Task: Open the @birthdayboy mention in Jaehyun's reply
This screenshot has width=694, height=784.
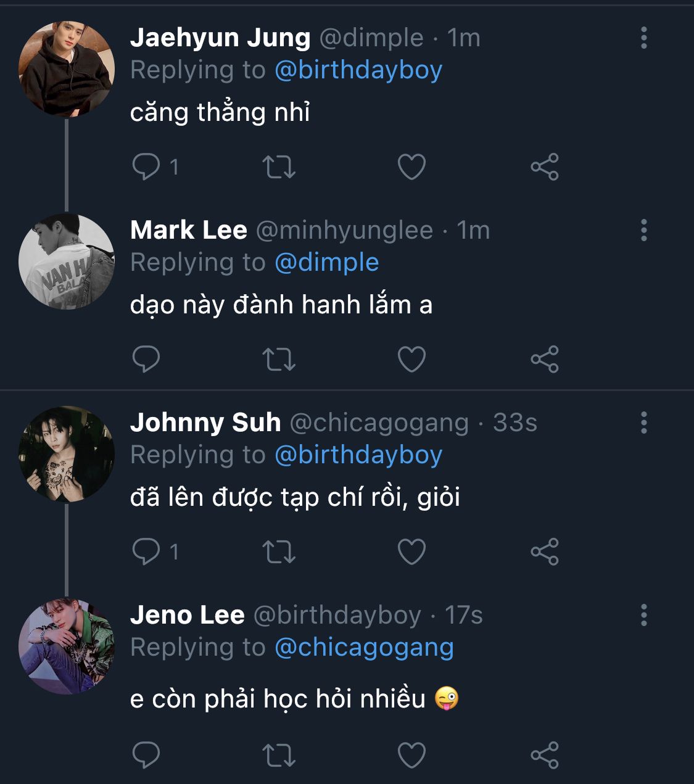Action: (358, 70)
